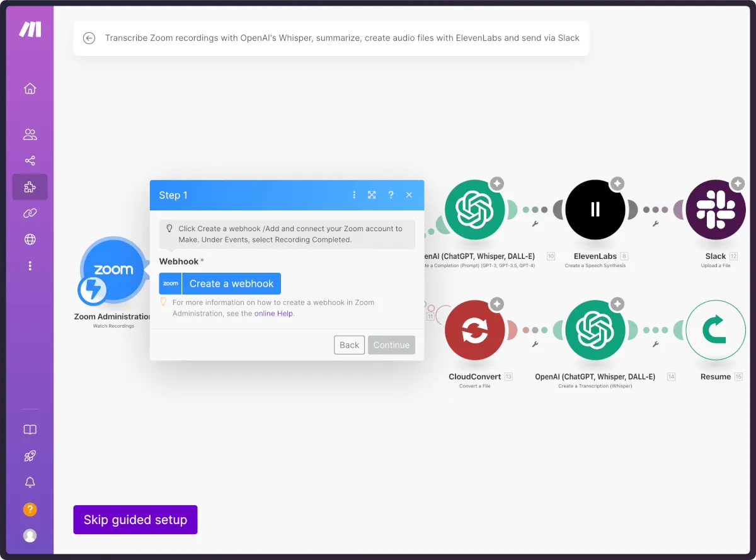Open the Home icon in the sidebar

30,89
